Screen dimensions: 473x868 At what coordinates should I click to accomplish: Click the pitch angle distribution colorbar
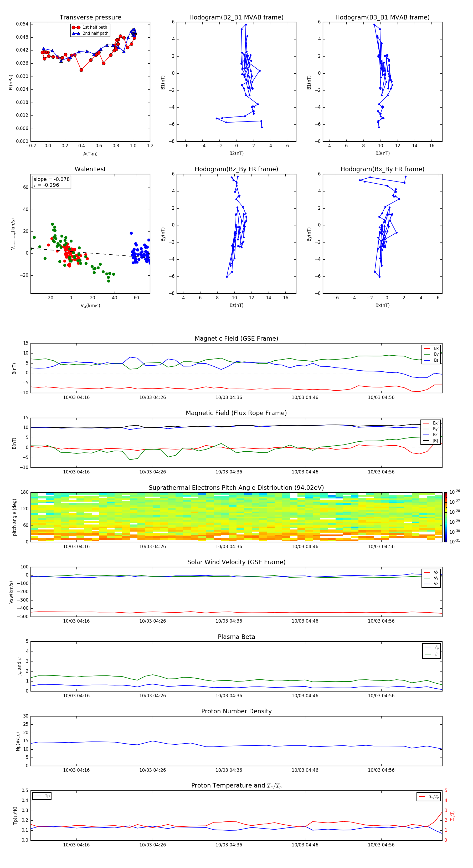[446, 517]
